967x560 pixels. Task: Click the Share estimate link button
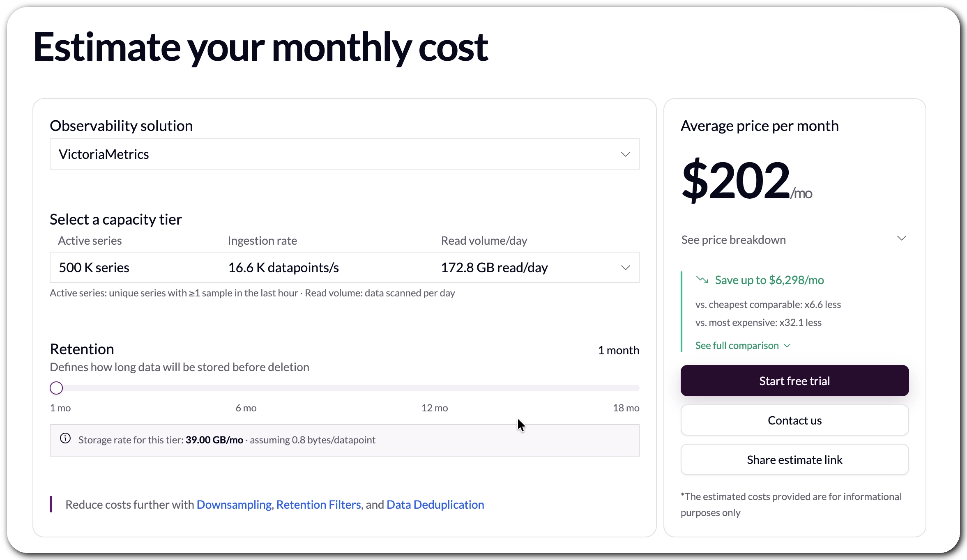(794, 460)
